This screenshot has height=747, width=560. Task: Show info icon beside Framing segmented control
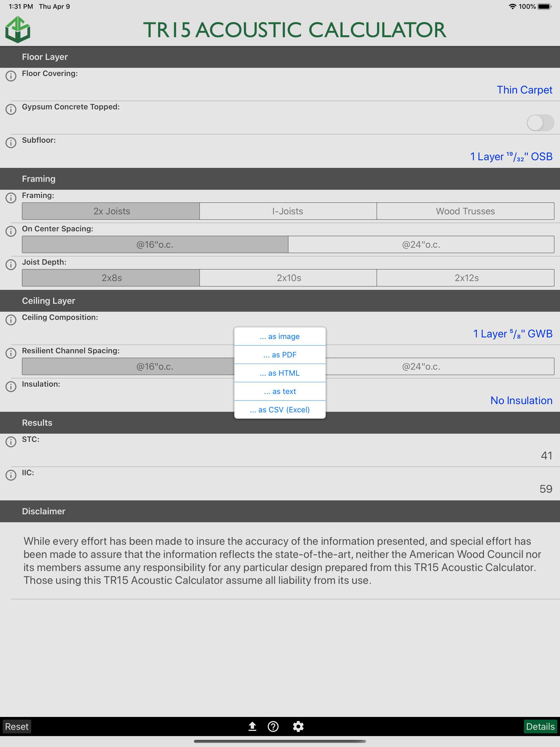pos(11,198)
